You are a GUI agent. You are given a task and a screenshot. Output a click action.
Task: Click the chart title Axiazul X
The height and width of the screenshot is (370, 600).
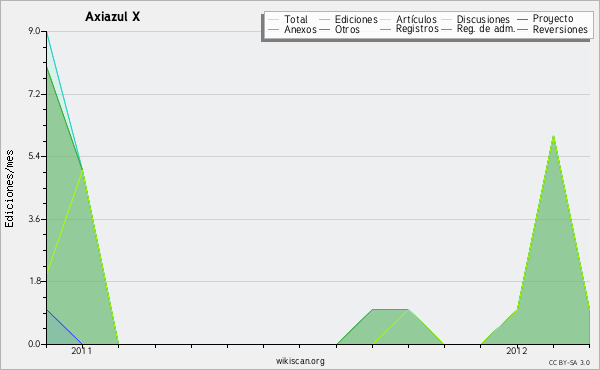pyautogui.click(x=112, y=16)
